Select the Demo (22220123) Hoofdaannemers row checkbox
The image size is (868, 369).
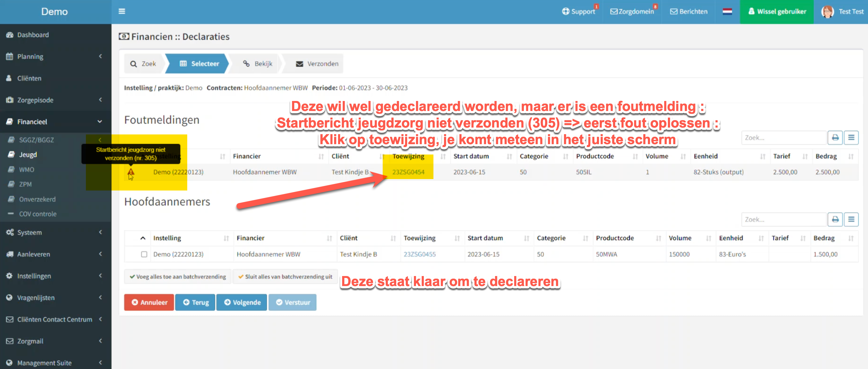tap(144, 255)
